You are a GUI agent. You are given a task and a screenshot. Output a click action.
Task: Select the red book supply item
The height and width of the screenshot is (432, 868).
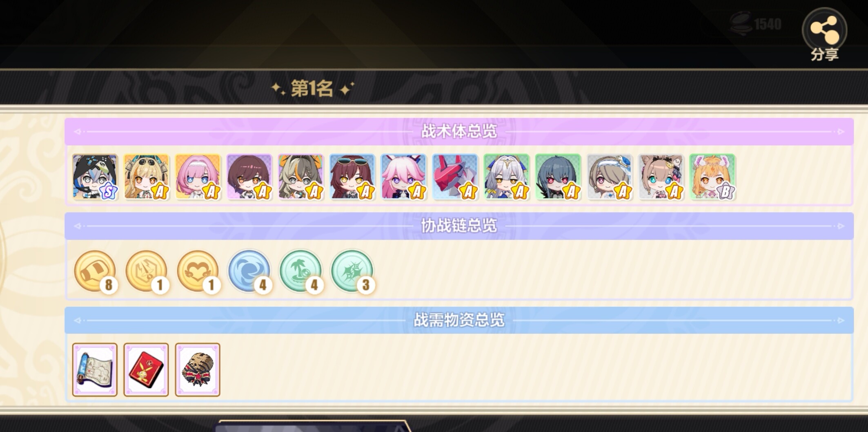(x=146, y=370)
